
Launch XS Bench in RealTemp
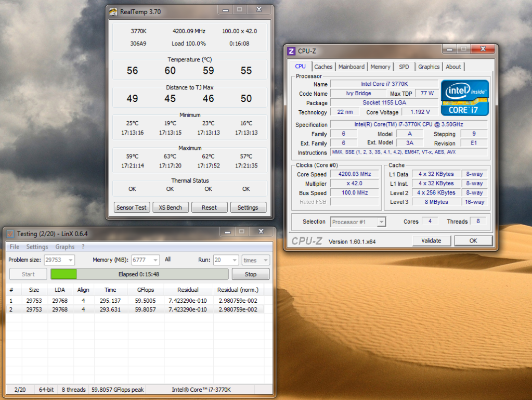coord(171,208)
